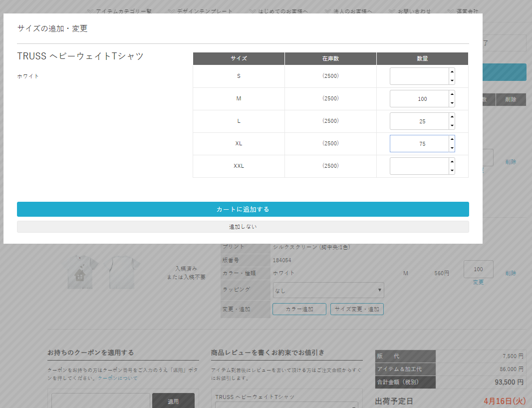Click the 数量 column header

(422, 58)
